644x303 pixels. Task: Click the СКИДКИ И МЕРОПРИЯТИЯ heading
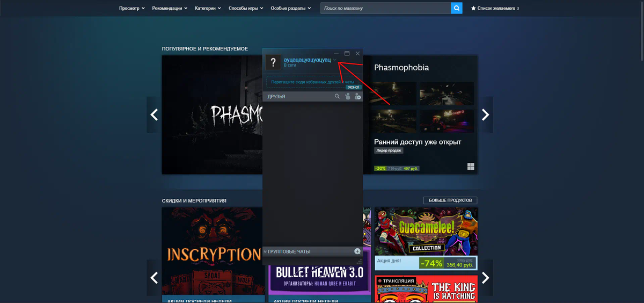tap(194, 201)
